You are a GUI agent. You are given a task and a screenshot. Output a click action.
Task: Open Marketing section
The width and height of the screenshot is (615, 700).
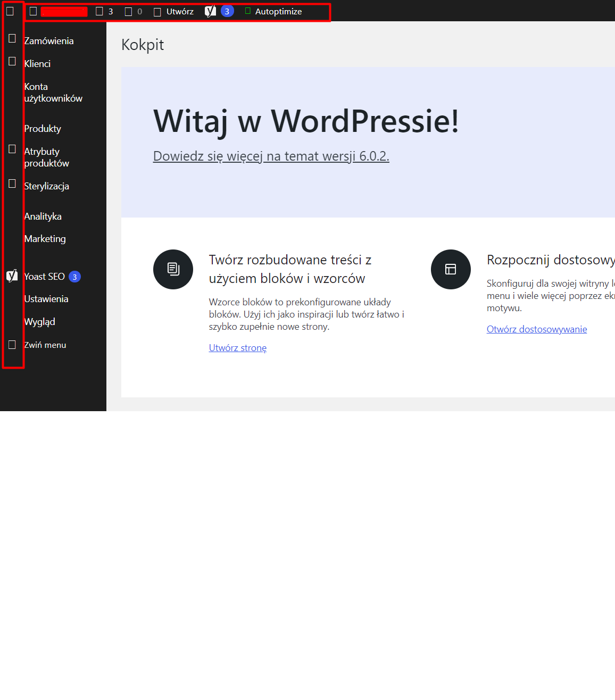click(45, 239)
